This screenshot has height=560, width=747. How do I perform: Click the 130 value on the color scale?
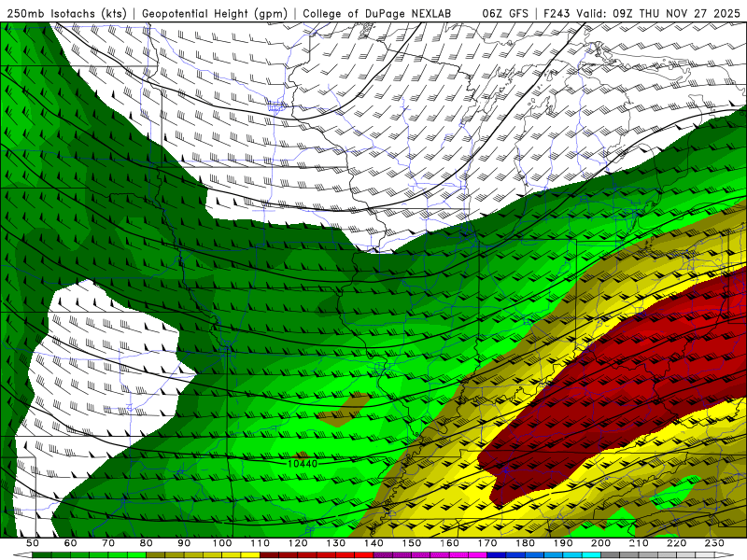335,543
